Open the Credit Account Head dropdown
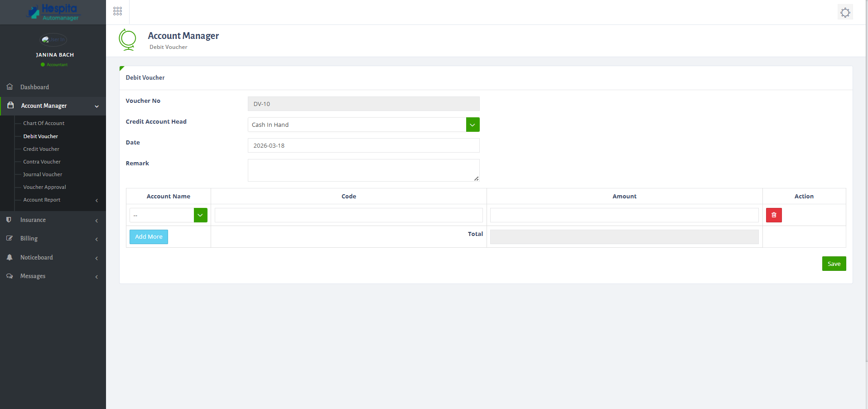 [473, 124]
